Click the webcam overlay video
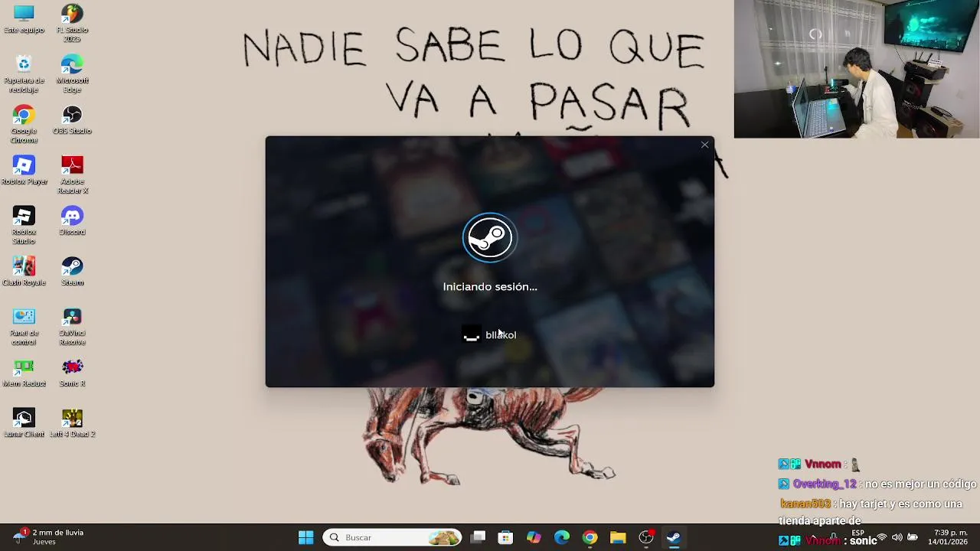The height and width of the screenshot is (551, 980). 857,69
